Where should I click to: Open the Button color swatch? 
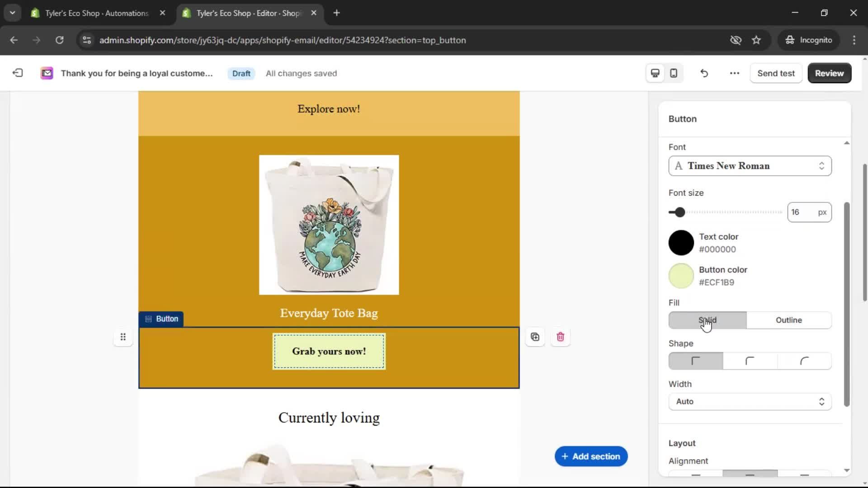680,276
